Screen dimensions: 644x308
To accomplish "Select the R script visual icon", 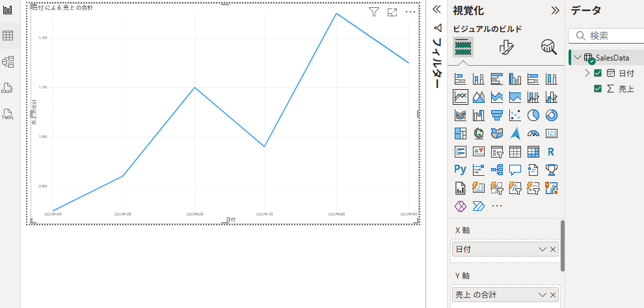I will (x=552, y=152).
